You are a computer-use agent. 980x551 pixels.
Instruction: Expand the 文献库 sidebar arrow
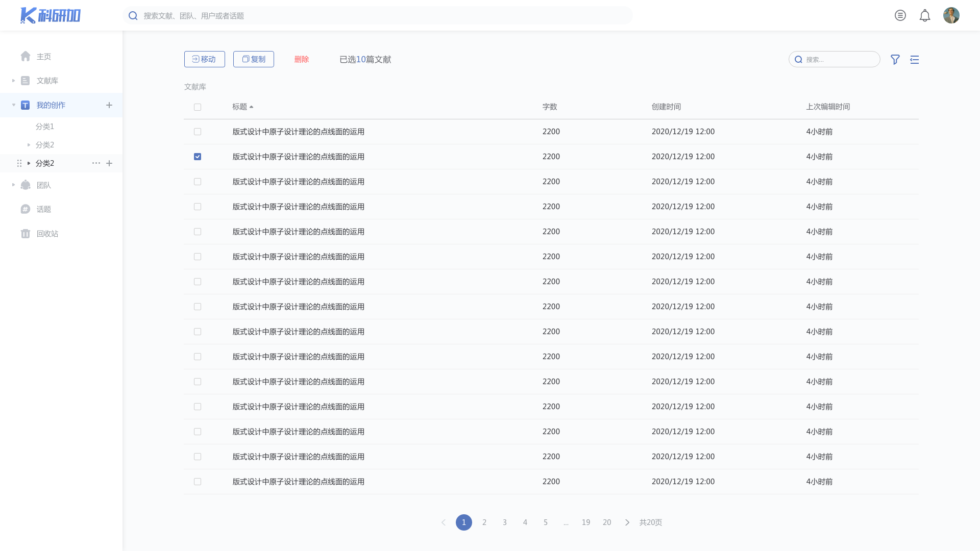click(14, 81)
